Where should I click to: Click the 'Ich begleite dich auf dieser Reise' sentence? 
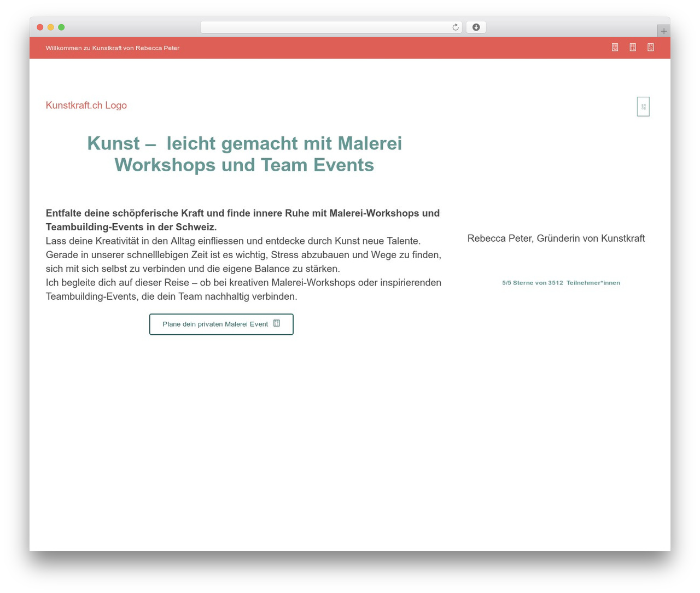pyautogui.click(x=244, y=289)
